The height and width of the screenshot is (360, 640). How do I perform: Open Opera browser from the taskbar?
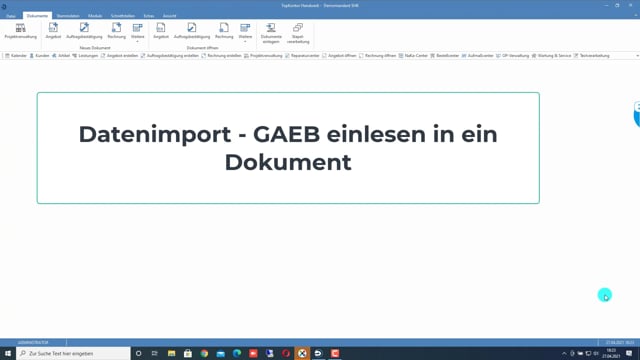tap(286, 353)
